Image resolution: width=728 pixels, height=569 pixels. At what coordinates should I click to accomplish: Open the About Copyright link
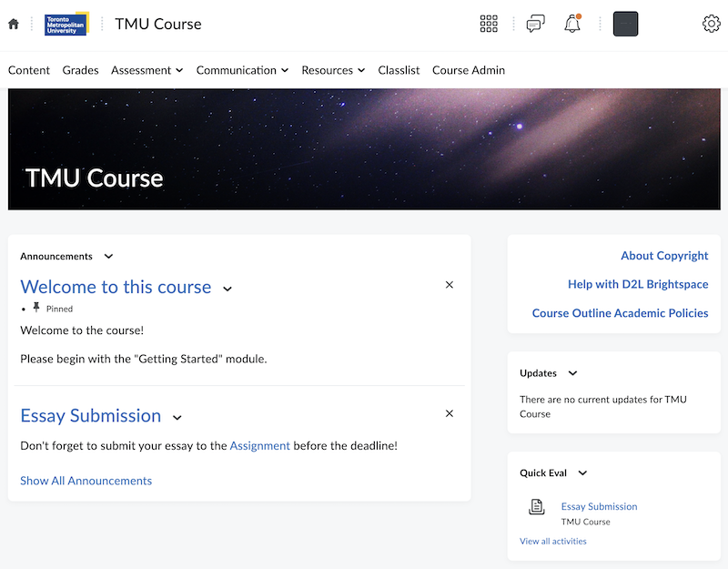point(664,256)
